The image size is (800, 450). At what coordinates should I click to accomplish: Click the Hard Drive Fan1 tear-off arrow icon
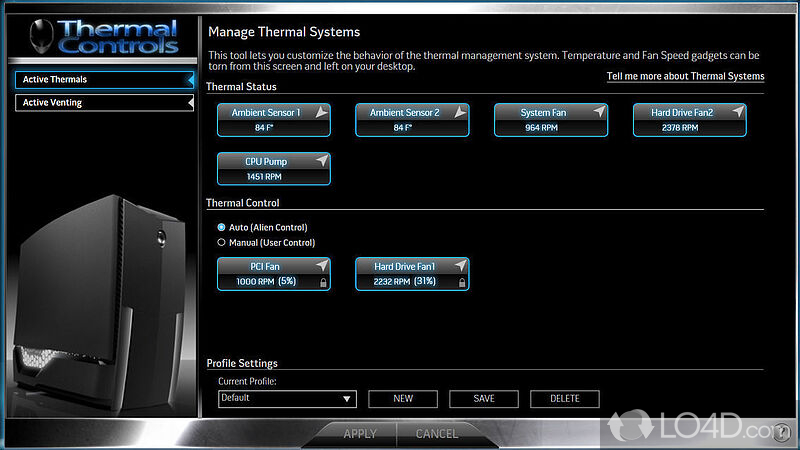click(459, 266)
